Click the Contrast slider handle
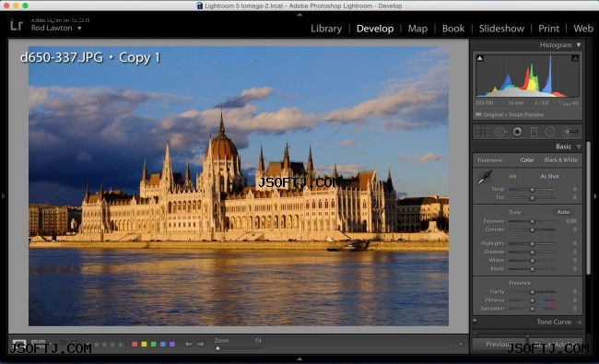This screenshot has height=364, width=599. coord(532,230)
